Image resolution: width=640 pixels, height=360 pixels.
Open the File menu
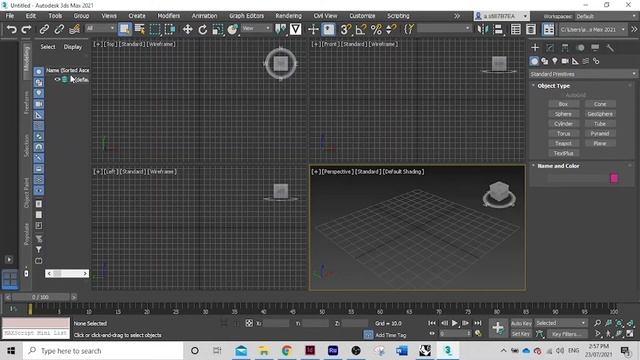(10, 16)
